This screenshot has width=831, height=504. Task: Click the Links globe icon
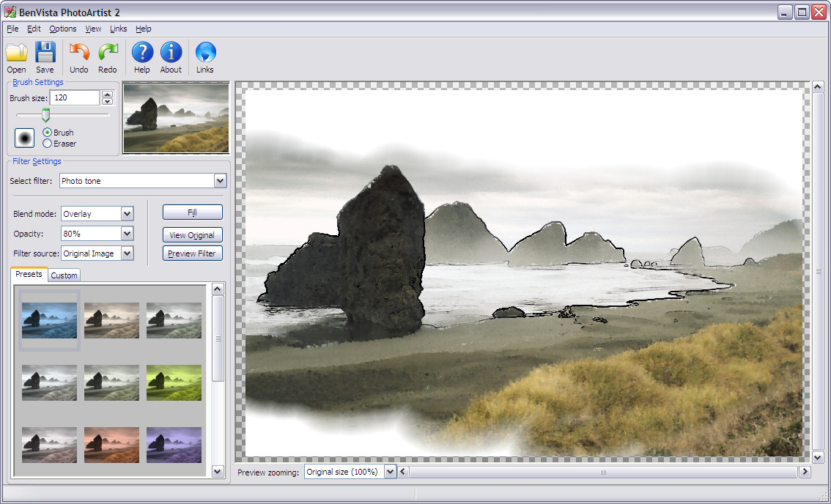coord(205,53)
